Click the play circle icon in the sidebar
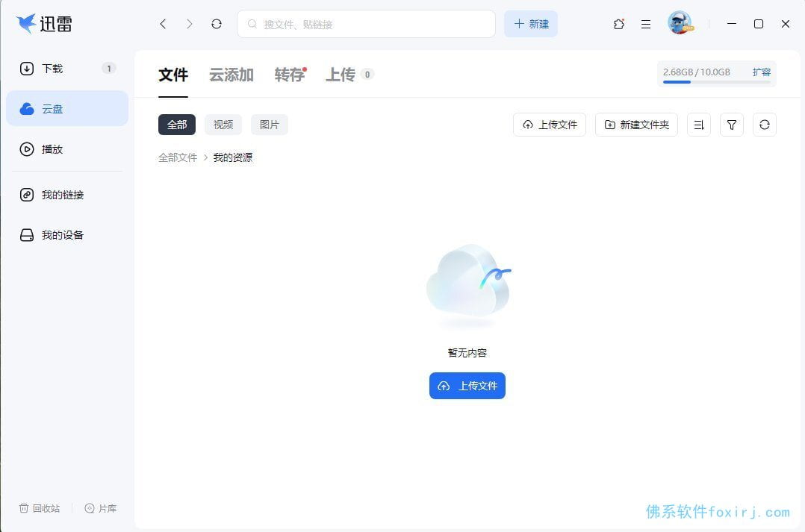805x532 pixels. click(27, 149)
